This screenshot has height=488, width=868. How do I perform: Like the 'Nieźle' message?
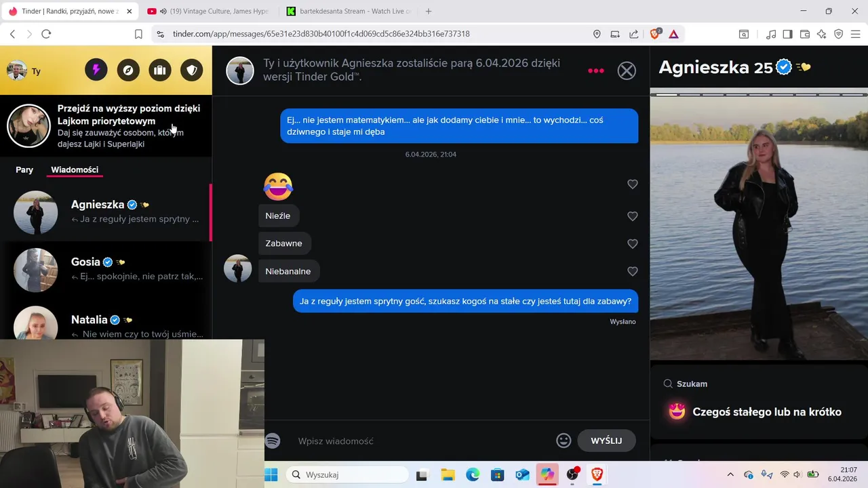tap(633, 216)
